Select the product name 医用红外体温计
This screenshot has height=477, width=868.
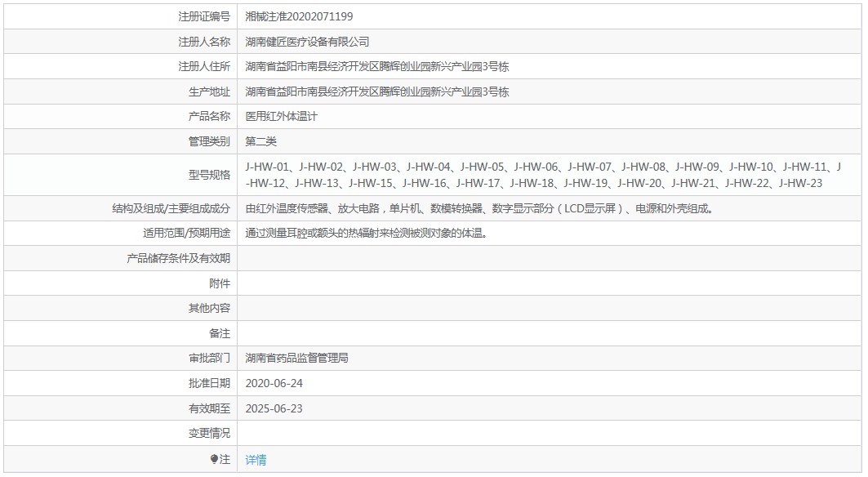281,116
